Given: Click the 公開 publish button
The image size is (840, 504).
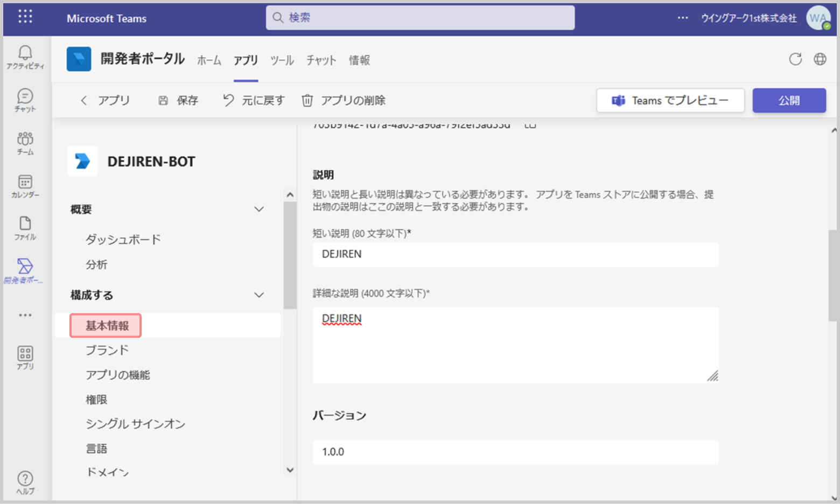Looking at the screenshot, I should pos(789,100).
